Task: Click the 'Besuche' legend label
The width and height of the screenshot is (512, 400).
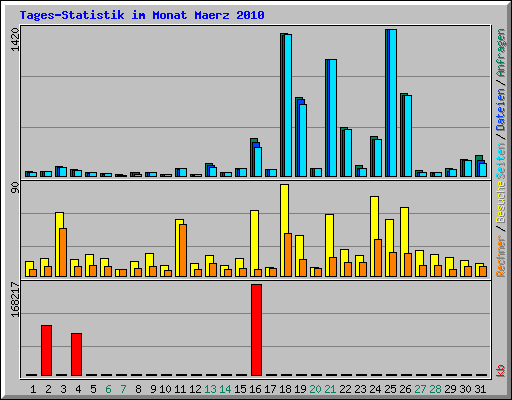Action: click(x=501, y=202)
